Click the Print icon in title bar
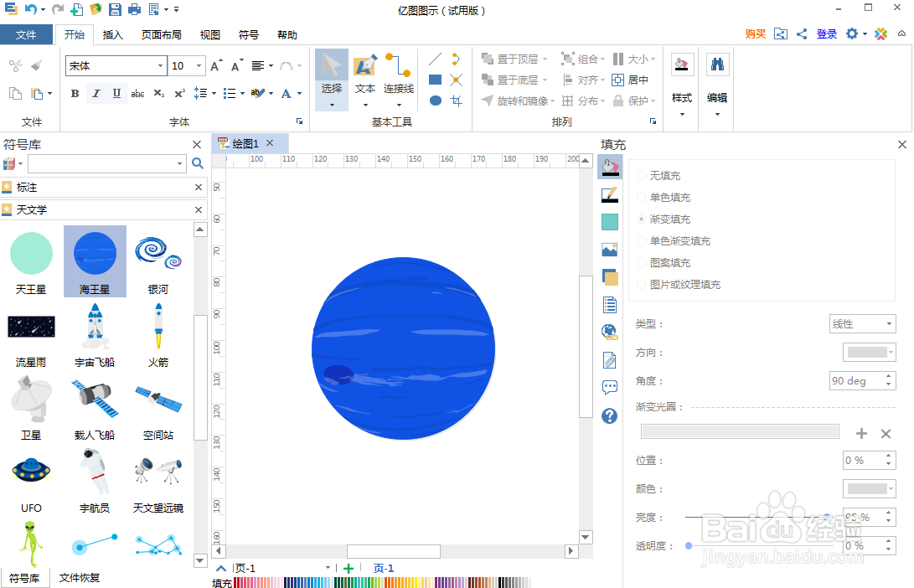This screenshot has width=914, height=588. [135, 9]
